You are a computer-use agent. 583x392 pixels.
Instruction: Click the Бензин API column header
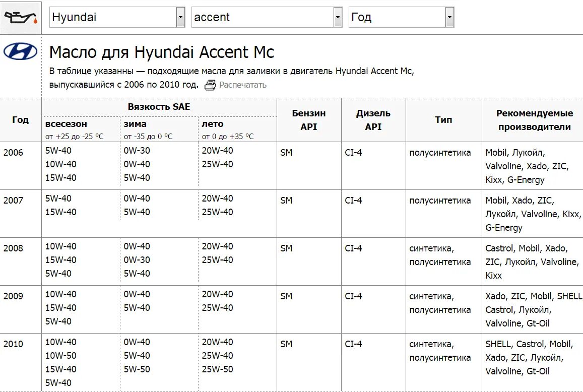coord(309,120)
